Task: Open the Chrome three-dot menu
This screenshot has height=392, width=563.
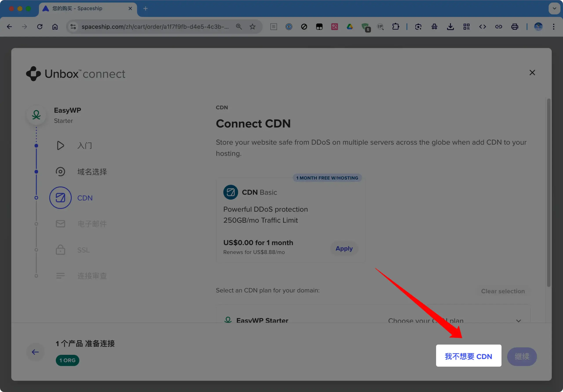Action: click(x=554, y=27)
